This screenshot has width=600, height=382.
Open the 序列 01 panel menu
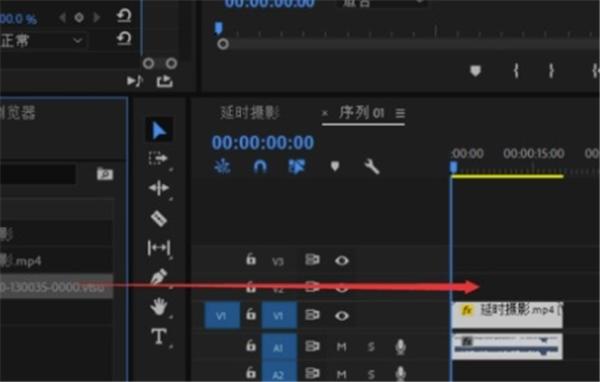point(400,113)
